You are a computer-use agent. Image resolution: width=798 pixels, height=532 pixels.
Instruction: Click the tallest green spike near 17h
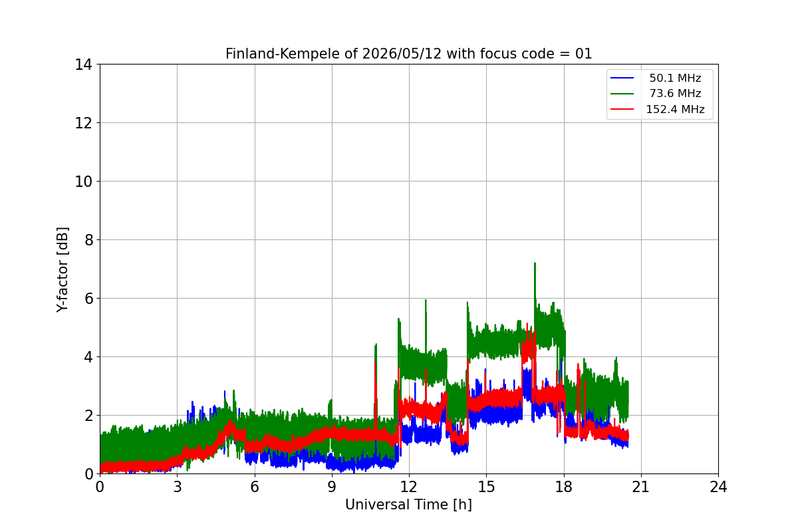point(535,265)
